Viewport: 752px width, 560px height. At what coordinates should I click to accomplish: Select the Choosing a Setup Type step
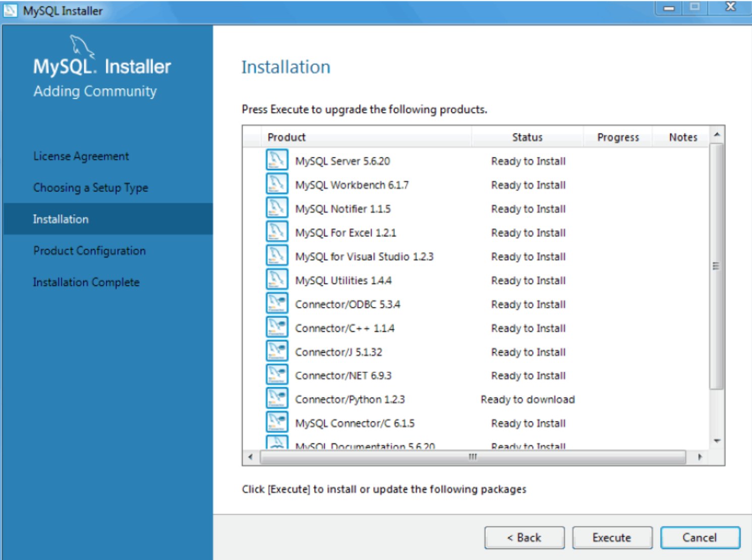tap(91, 187)
